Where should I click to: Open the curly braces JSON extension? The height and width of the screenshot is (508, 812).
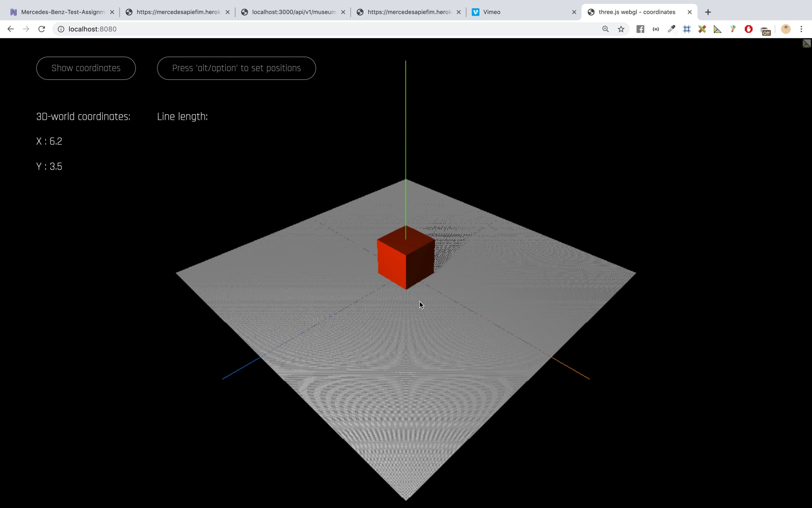click(x=656, y=29)
